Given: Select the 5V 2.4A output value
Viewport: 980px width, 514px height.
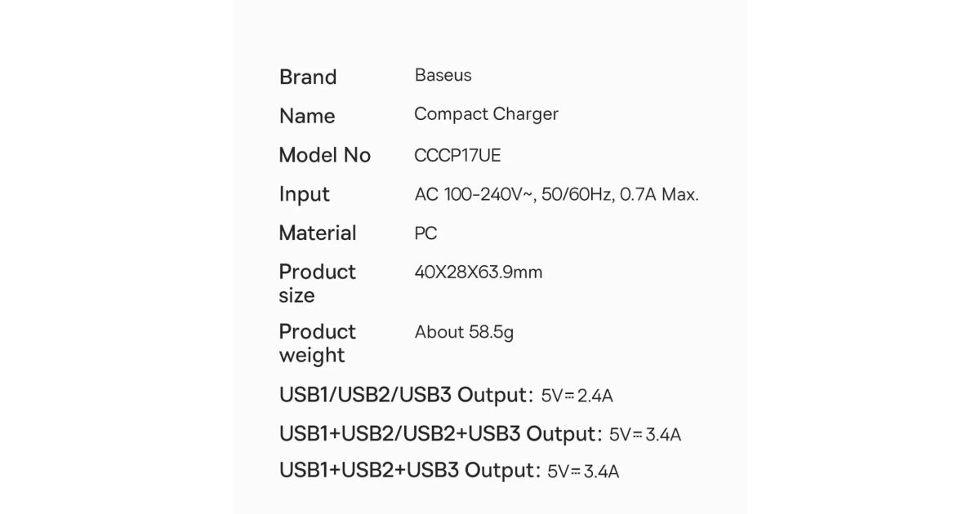Looking at the screenshot, I should point(577,397).
